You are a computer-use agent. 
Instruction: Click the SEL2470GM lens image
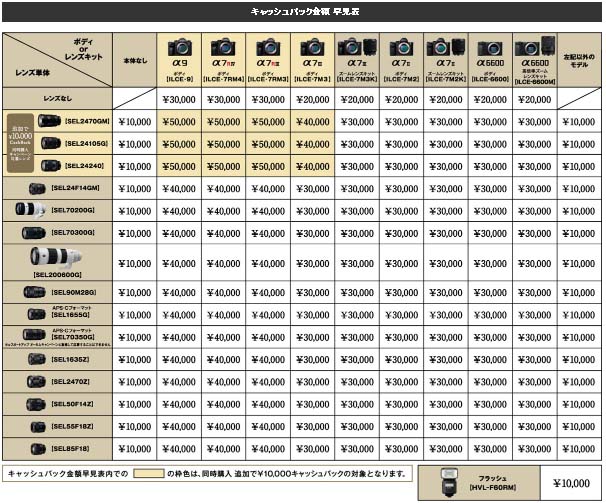pos(49,121)
